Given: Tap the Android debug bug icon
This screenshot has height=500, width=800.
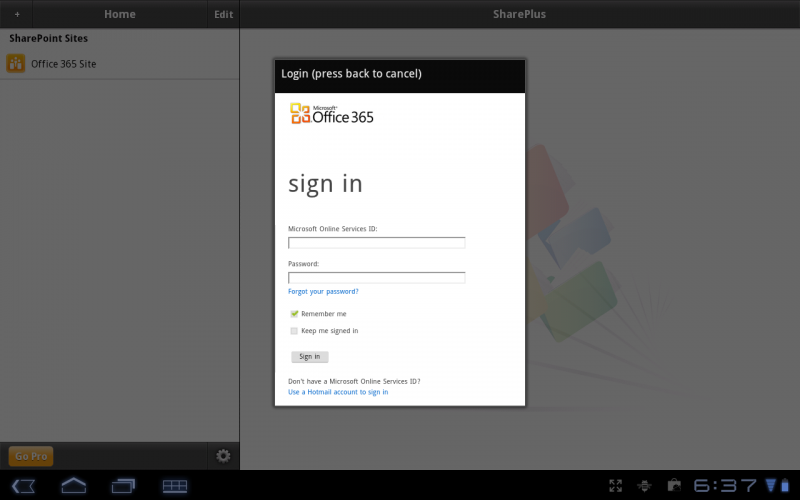Looking at the screenshot, I should click(x=645, y=485).
